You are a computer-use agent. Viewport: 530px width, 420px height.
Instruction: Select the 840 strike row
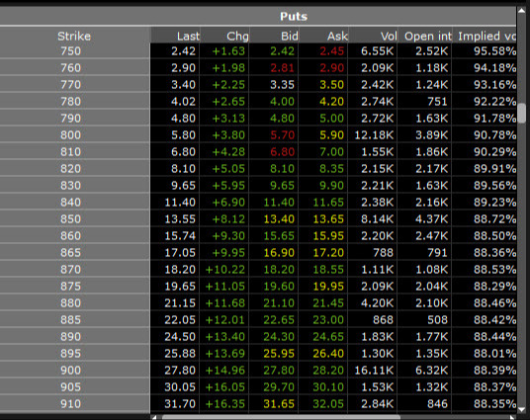click(258, 202)
